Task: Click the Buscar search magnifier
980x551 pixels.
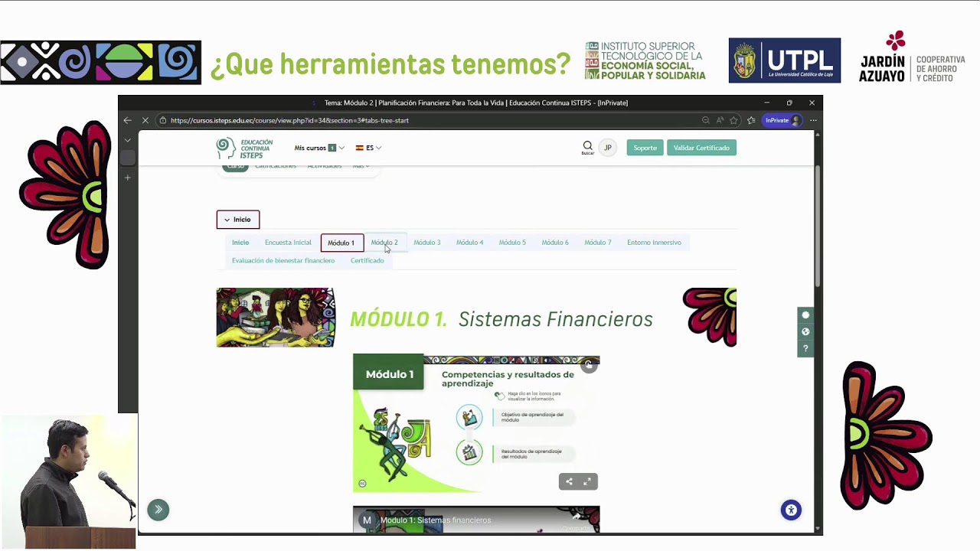Action: pyautogui.click(x=587, y=148)
